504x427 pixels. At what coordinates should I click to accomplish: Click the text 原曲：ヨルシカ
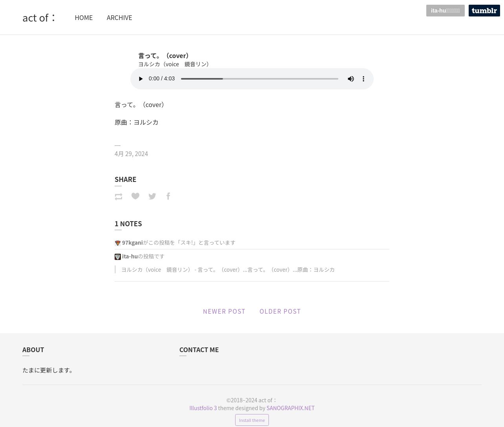tap(137, 122)
